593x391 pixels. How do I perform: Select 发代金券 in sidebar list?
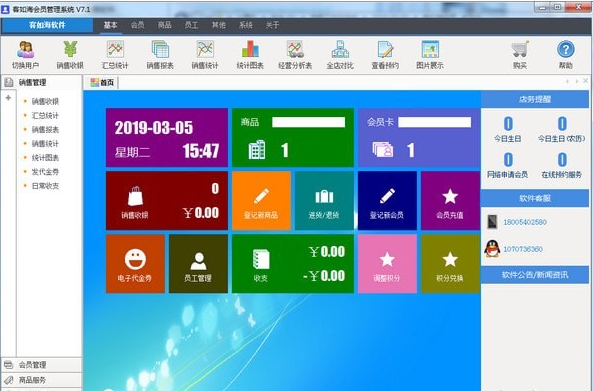pos(45,172)
